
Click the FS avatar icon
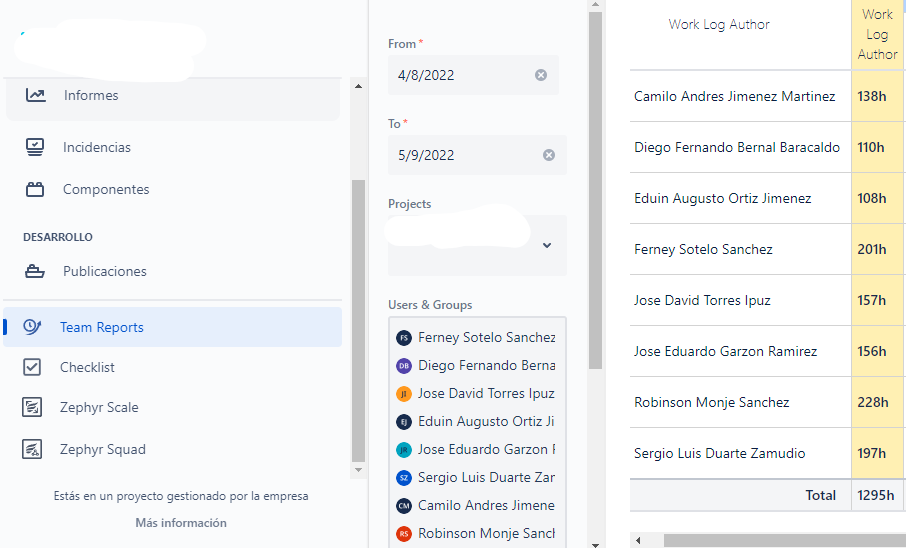404,338
